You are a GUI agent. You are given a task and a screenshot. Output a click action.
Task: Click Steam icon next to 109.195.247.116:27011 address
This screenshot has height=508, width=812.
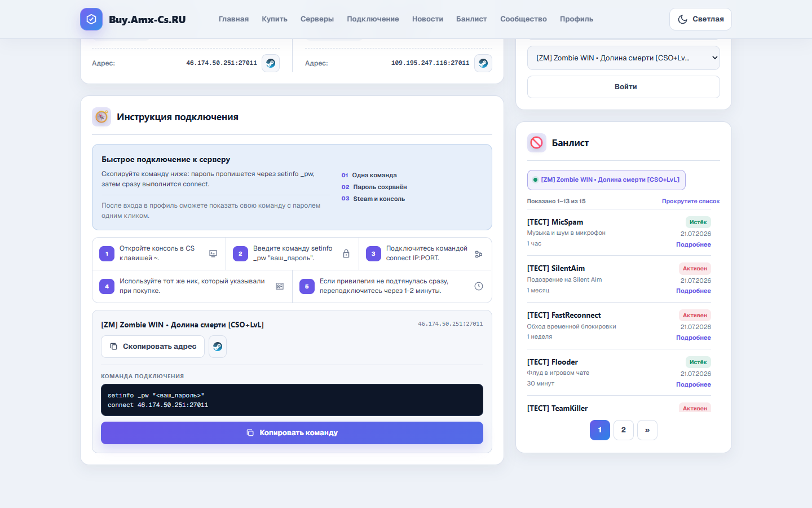[483, 63]
